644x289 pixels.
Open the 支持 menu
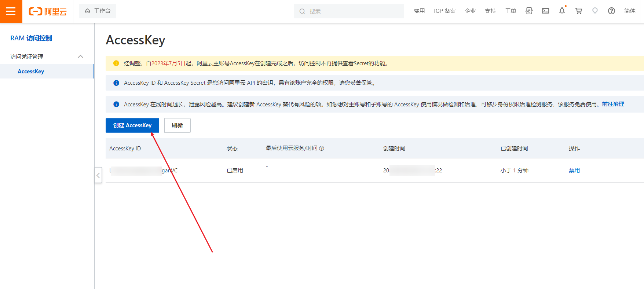click(490, 11)
